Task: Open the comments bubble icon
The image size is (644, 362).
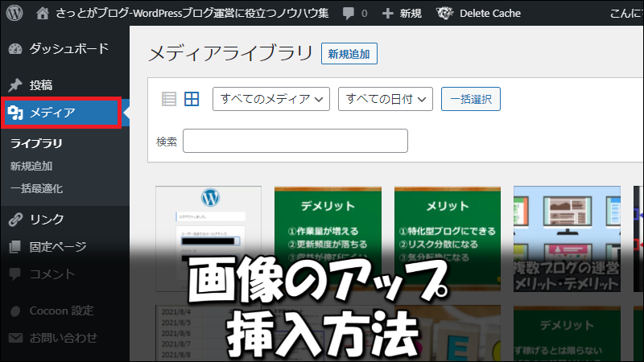Action: pyautogui.click(x=348, y=13)
